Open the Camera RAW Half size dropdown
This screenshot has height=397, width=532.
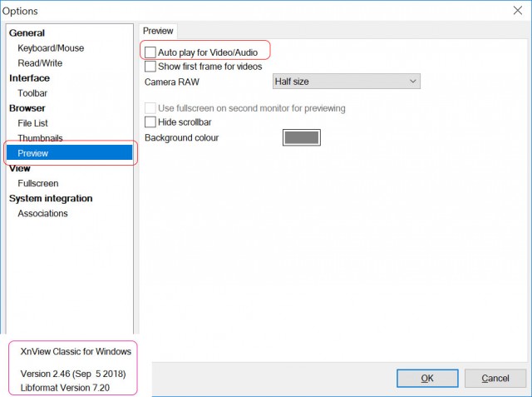[346, 82]
